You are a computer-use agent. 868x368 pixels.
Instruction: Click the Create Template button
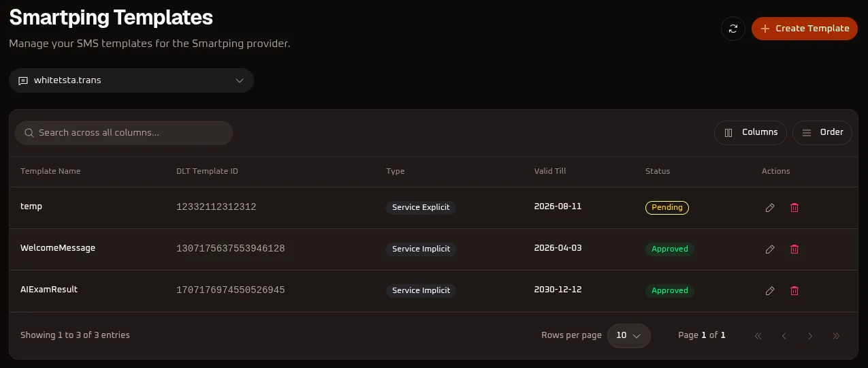(x=805, y=29)
